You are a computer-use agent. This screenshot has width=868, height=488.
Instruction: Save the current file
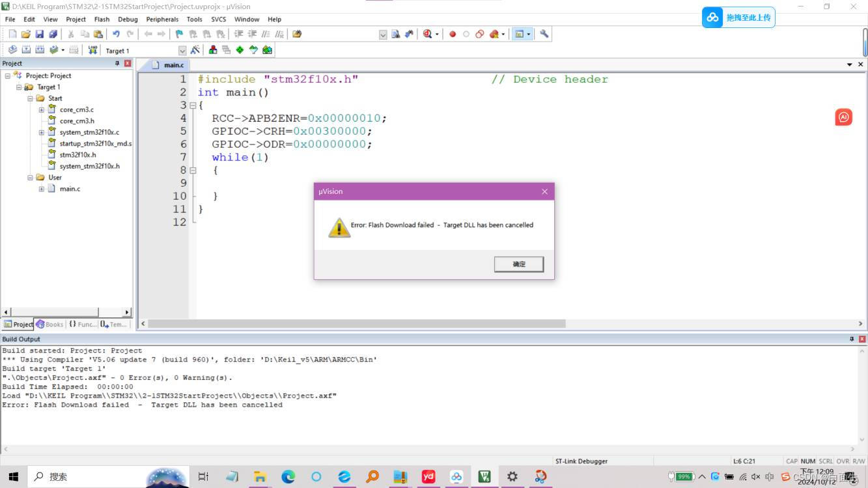pos(40,34)
